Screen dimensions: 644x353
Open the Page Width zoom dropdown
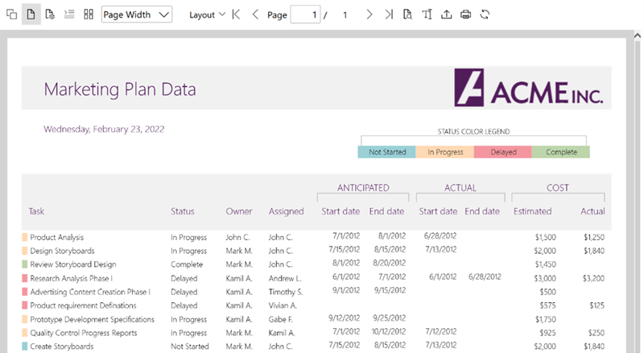137,15
